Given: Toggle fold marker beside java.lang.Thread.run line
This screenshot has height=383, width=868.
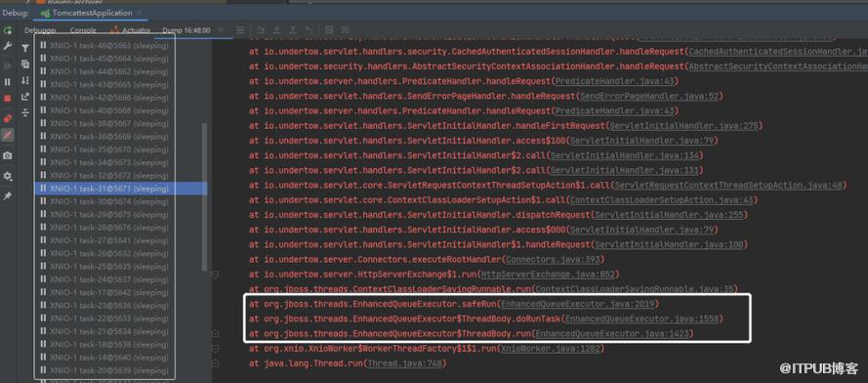Looking at the screenshot, I should pyautogui.click(x=216, y=363).
